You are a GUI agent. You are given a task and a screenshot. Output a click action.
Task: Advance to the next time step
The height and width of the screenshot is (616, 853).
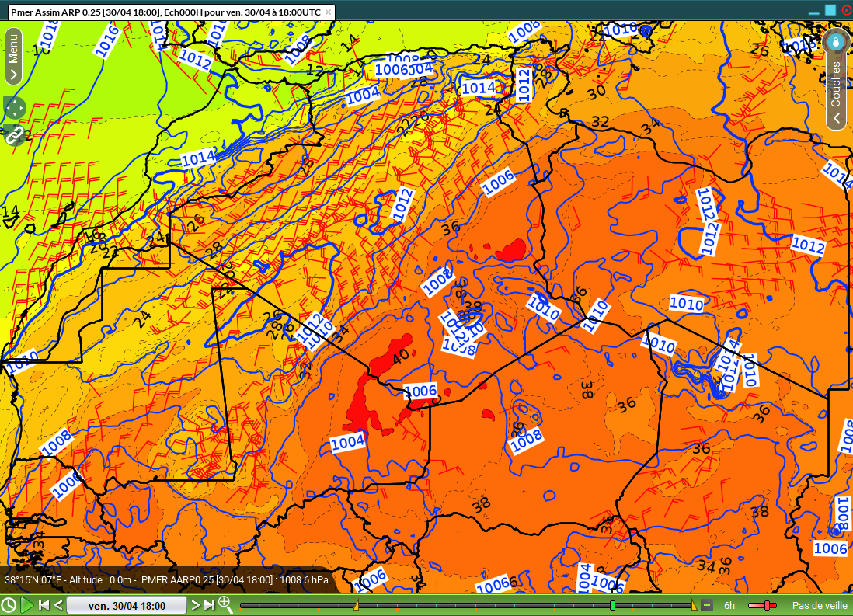pyautogui.click(x=195, y=605)
